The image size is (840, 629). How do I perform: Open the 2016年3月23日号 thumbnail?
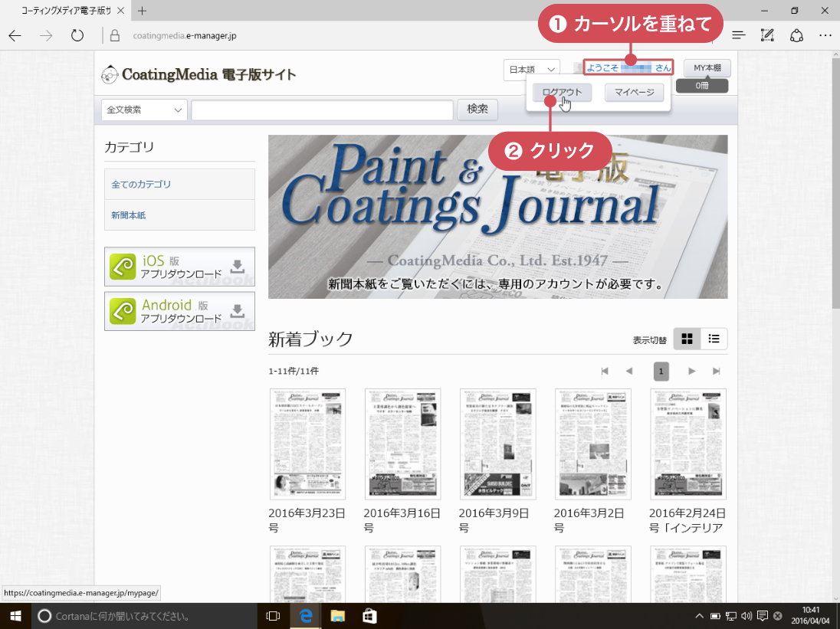coord(307,444)
